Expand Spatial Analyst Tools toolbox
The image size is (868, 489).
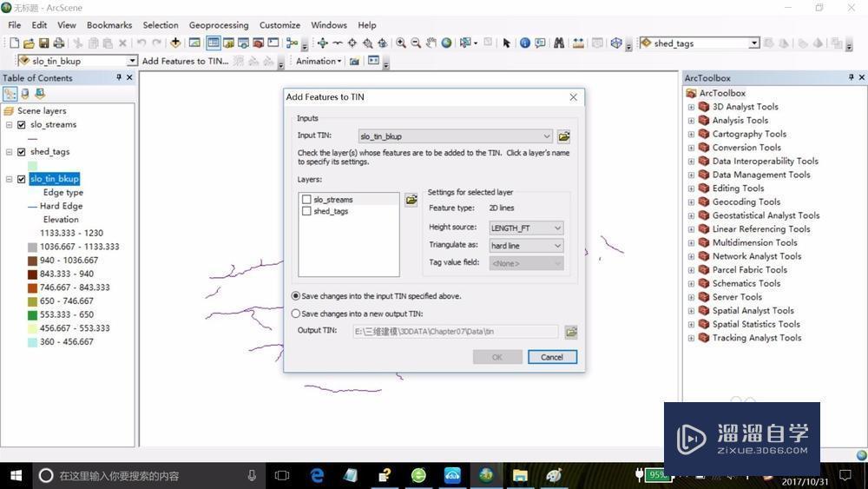pyautogui.click(x=691, y=311)
